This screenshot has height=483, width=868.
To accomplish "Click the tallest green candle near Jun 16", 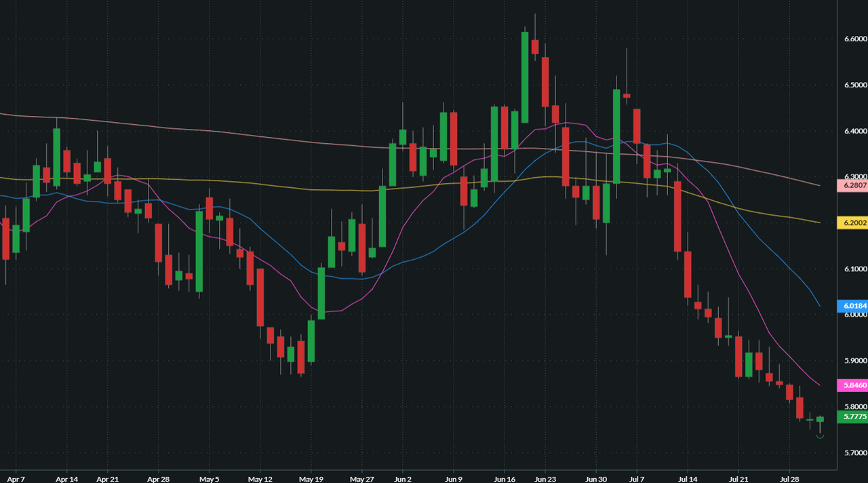I will 525,77.
